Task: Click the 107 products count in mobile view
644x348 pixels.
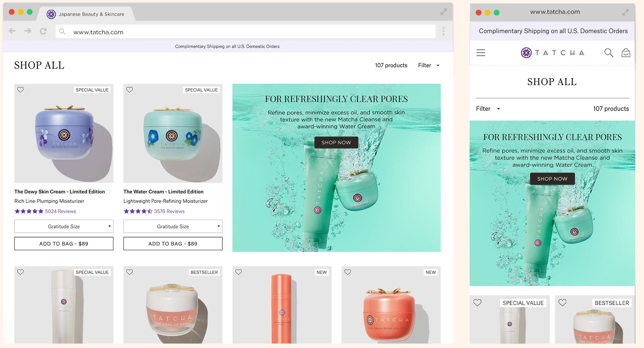Action: tap(611, 109)
